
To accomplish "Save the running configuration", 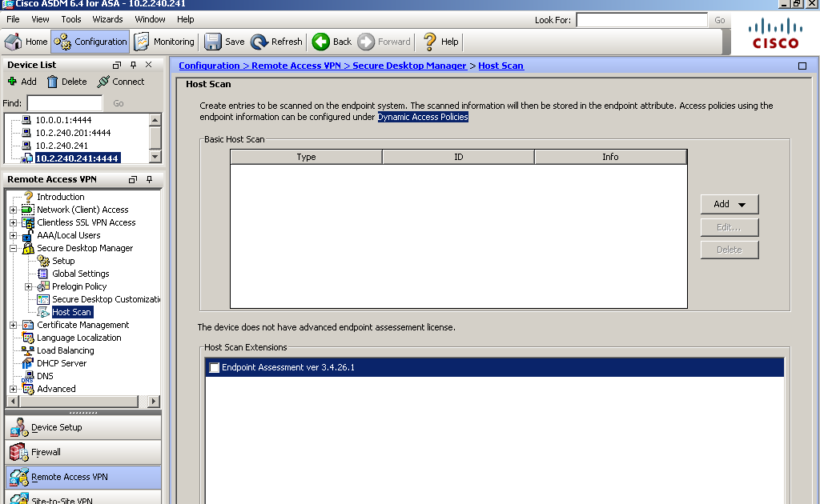I will [224, 42].
